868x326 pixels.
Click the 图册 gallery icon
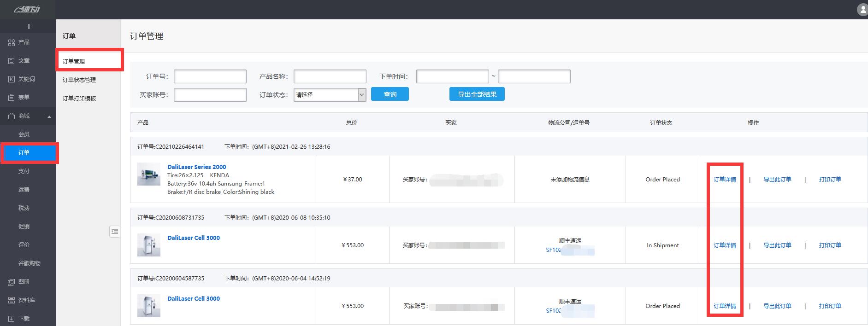point(12,282)
